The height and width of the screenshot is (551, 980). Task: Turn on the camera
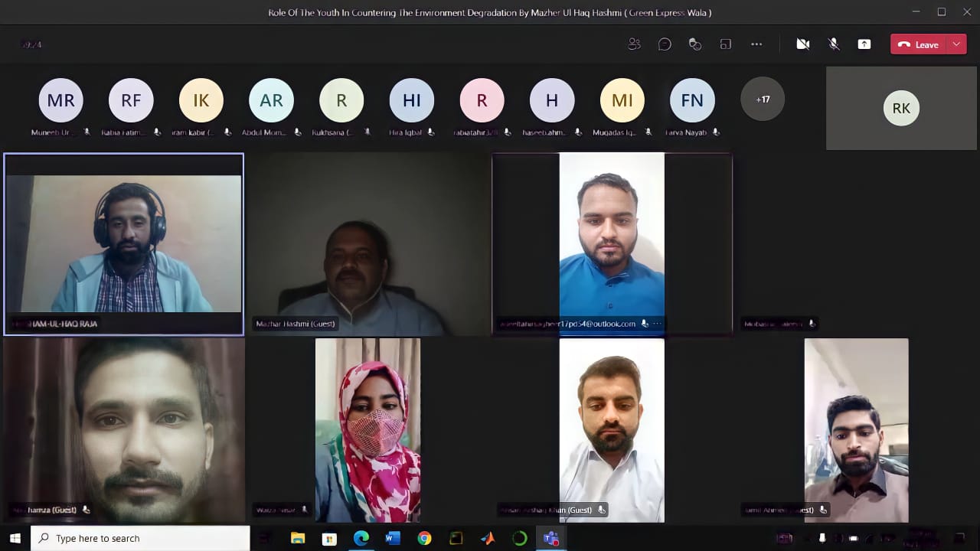[802, 44]
